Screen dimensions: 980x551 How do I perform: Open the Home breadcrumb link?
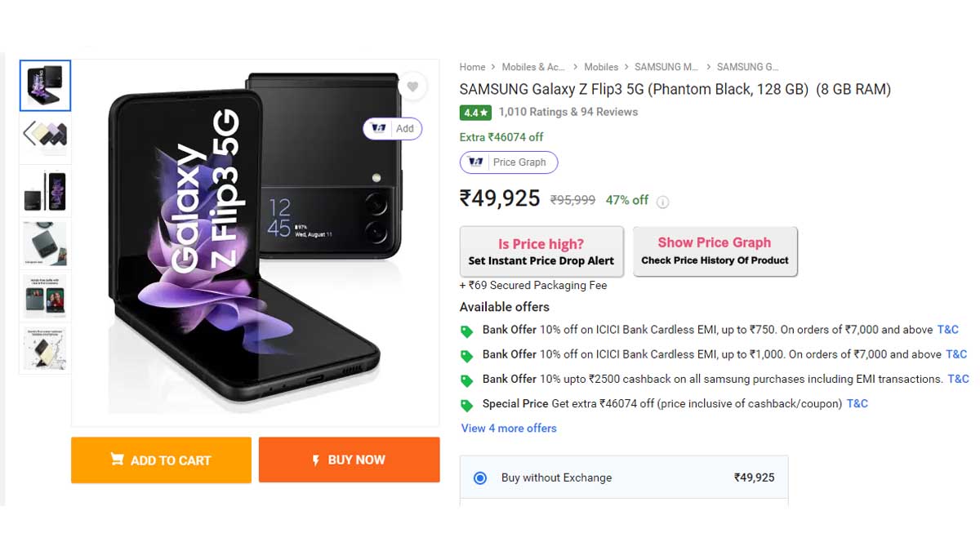coord(472,67)
